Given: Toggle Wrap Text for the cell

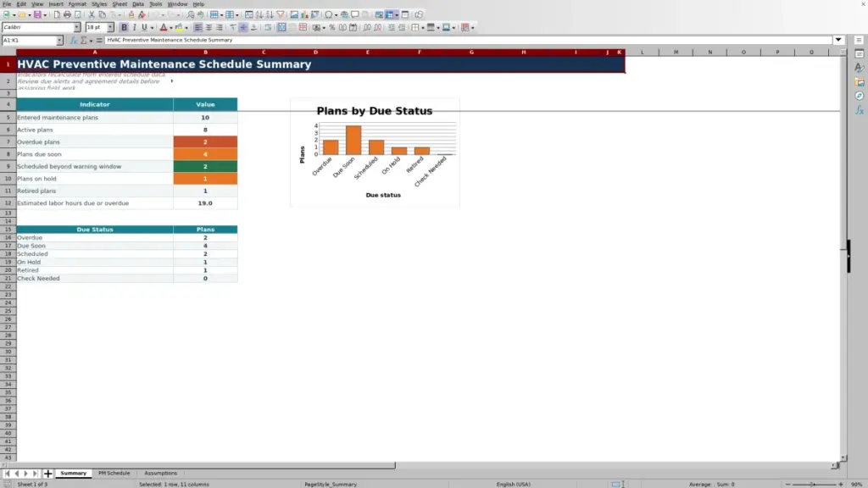Looking at the screenshot, I should pos(268,27).
